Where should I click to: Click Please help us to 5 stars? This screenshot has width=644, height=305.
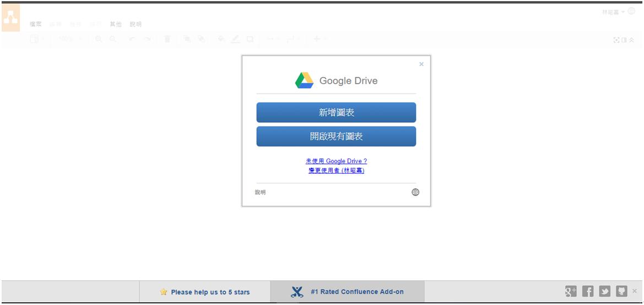tap(210, 292)
